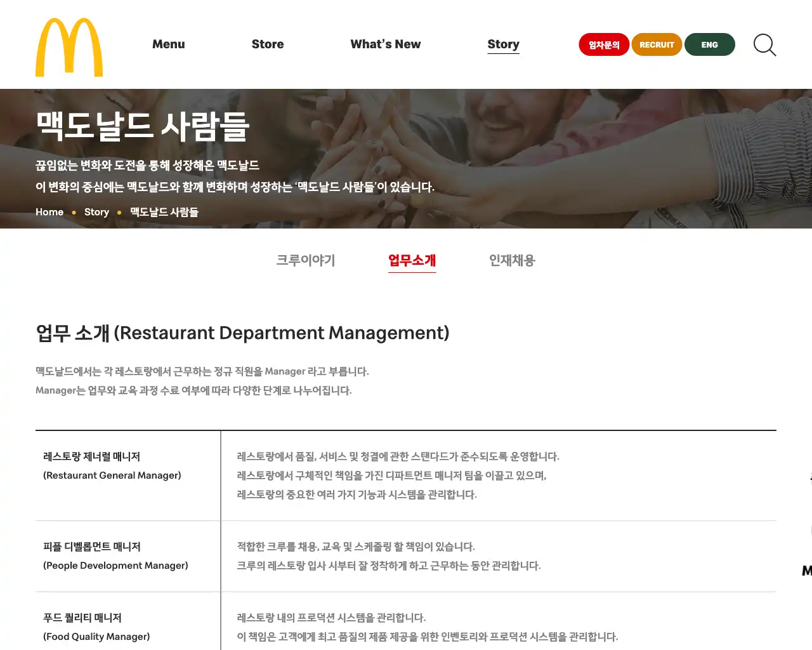Click the red 임차문의 button

click(604, 44)
